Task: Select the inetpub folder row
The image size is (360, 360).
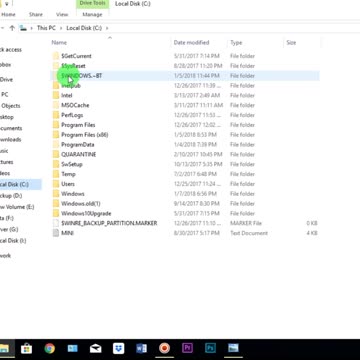Action: click(x=185, y=86)
